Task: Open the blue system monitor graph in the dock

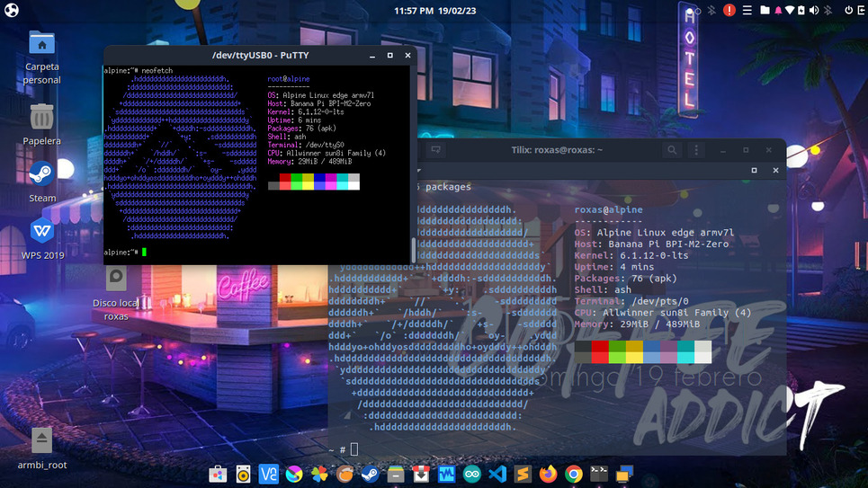Action: click(x=446, y=475)
